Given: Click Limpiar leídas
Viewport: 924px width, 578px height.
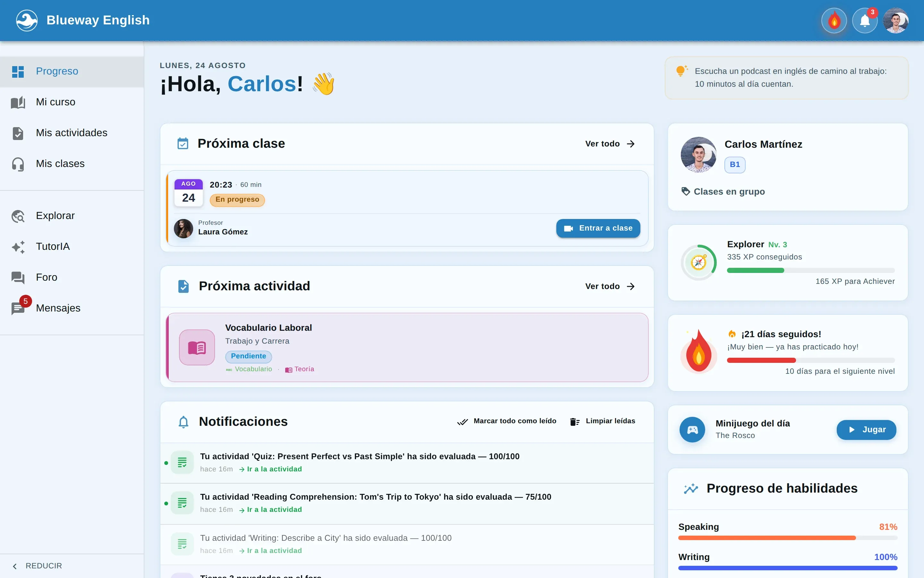Looking at the screenshot, I should (x=602, y=421).
